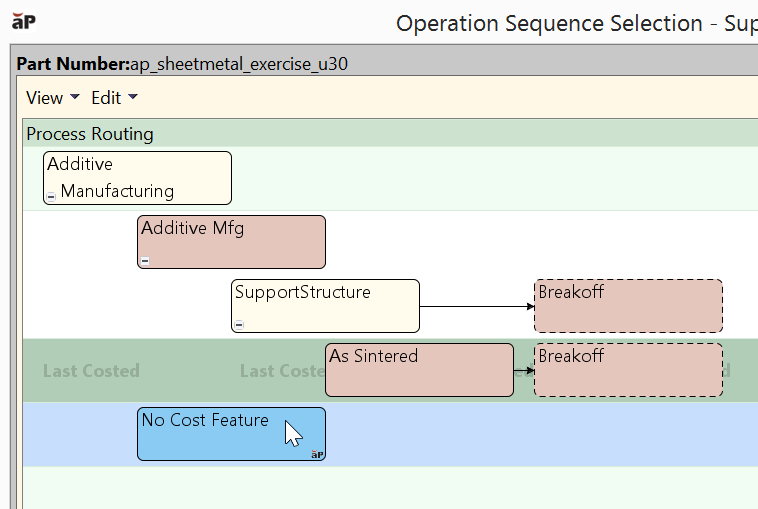Collapse the Additive Mfg node

(145, 261)
